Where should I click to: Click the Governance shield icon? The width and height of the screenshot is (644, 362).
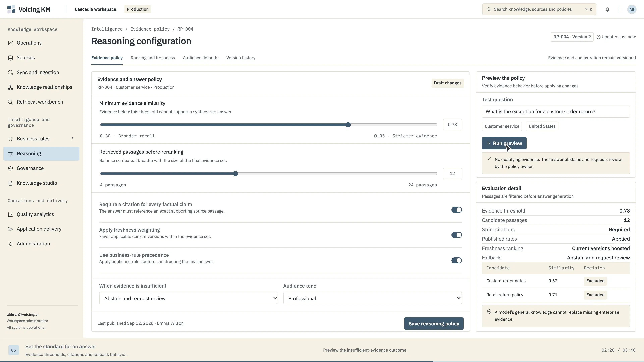tap(10, 168)
